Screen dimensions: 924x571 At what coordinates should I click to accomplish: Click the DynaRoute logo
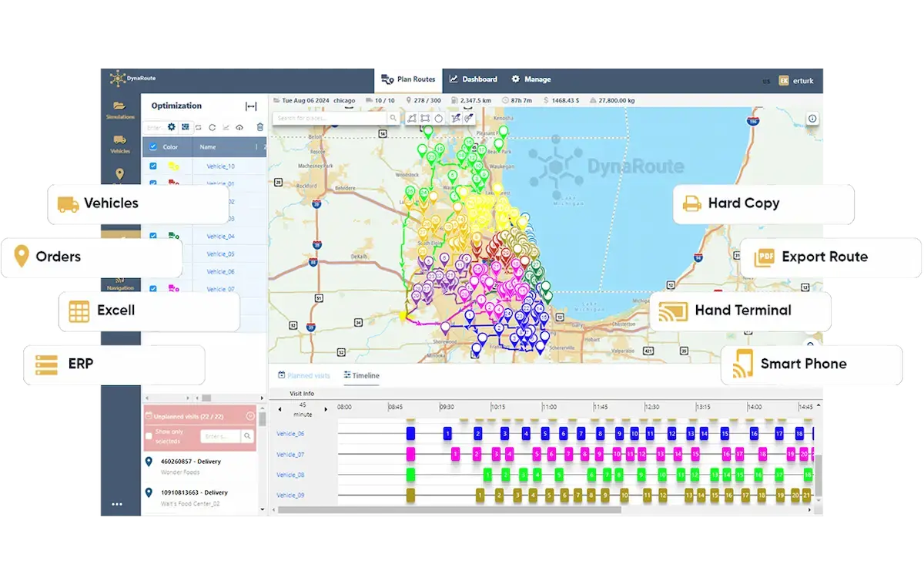coord(132,78)
